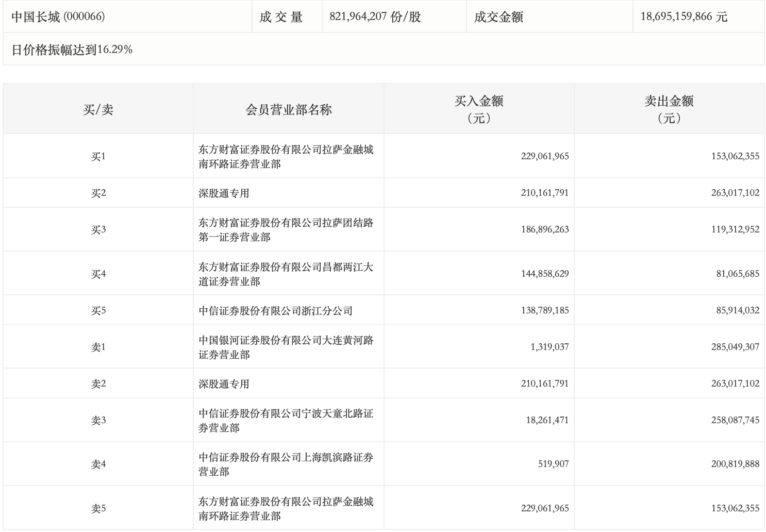This screenshot has height=532, width=766.
Task: Click the 买/卖 column header
Action: 98,109
